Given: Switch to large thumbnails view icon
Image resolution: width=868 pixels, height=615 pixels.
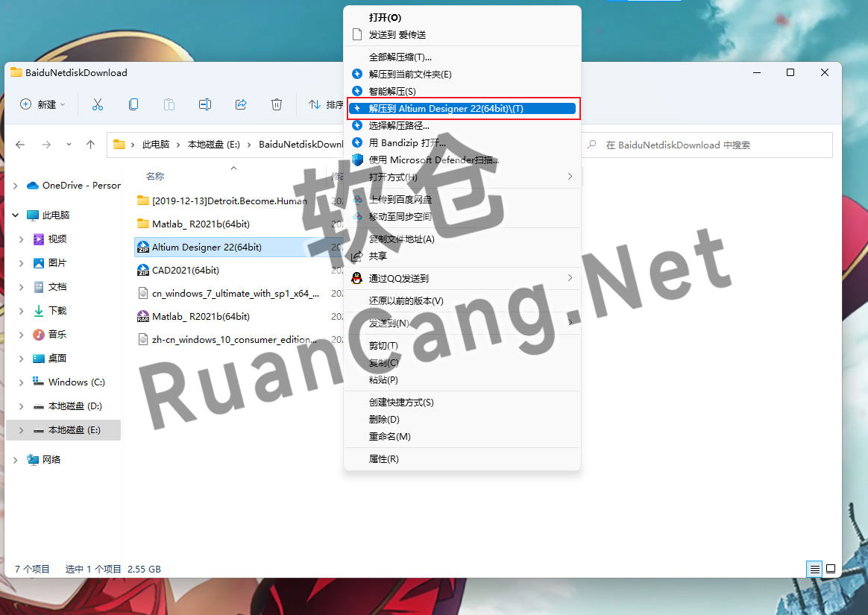Looking at the screenshot, I should point(830,569).
